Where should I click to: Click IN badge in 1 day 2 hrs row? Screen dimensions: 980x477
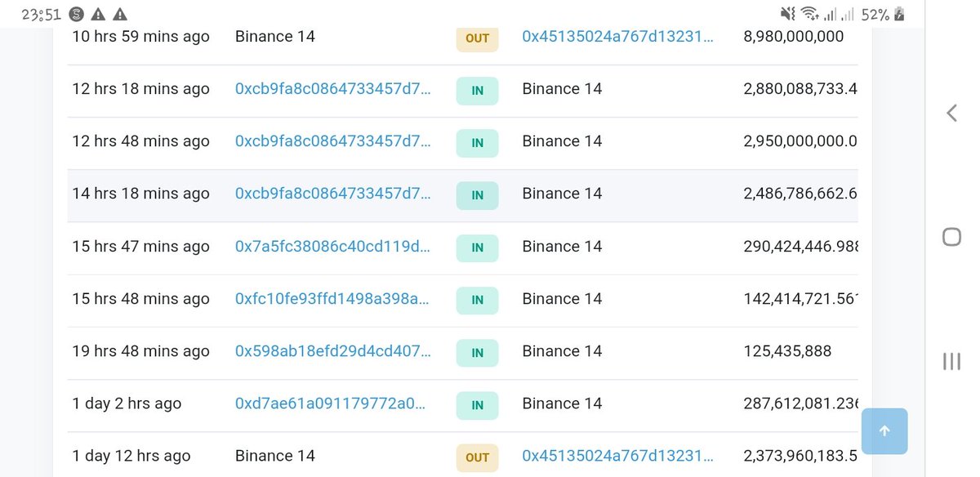tap(477, 404)
